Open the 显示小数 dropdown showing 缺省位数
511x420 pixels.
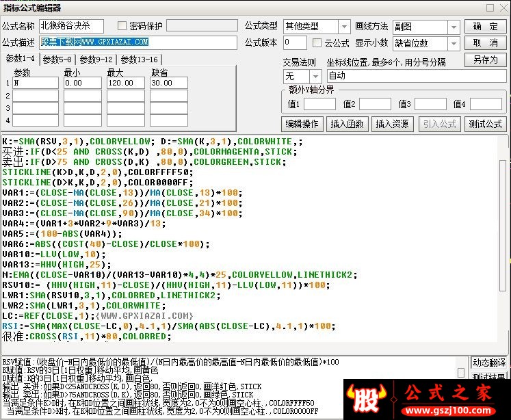coord(425,43)
